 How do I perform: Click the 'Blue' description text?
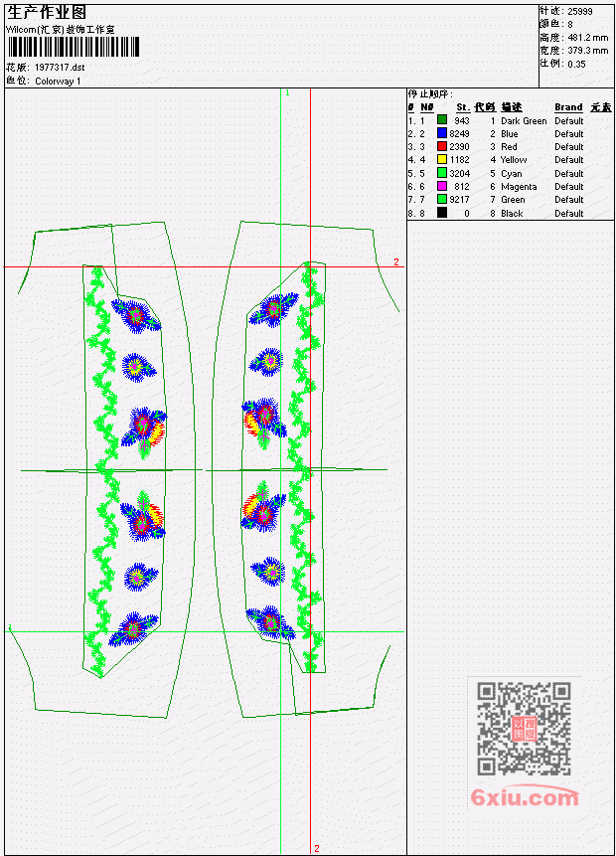click(510, 134)
